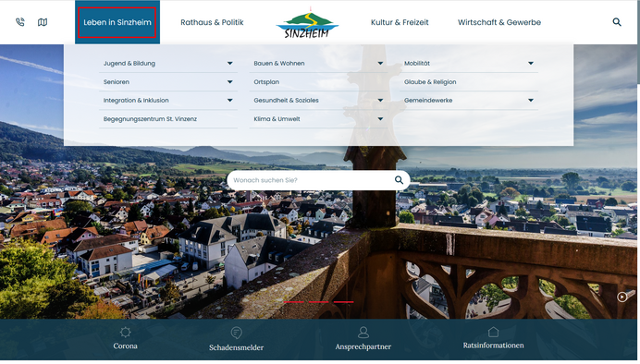Open Kultur & Freizeit menu
This screenshot has width=640, height=364.
click(x=400, y=22)
